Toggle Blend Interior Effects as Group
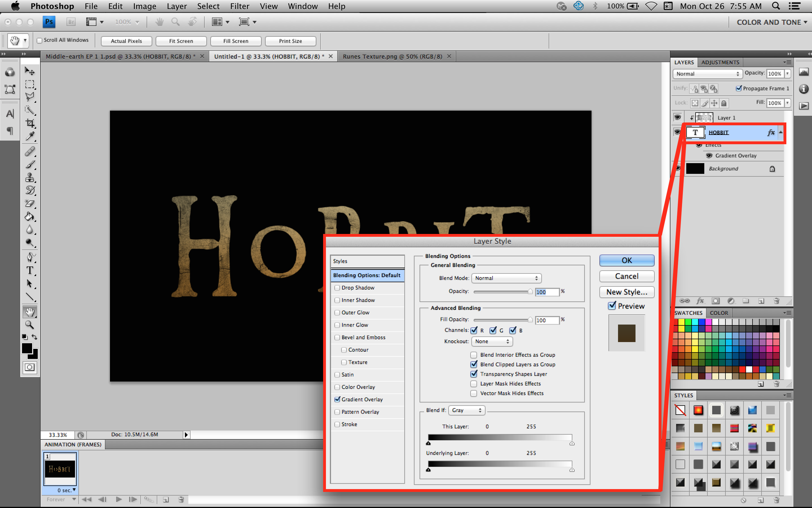Screen dimensions: 812x508 click(474, 355)
